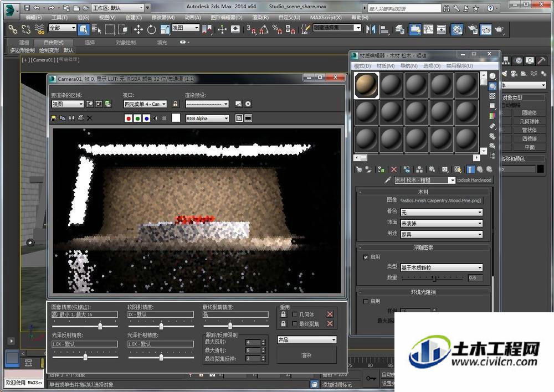The height and width of the screenshot is (392, 554).
Task: Click Get Material in Material Editor
Action: tap(359, 169)
